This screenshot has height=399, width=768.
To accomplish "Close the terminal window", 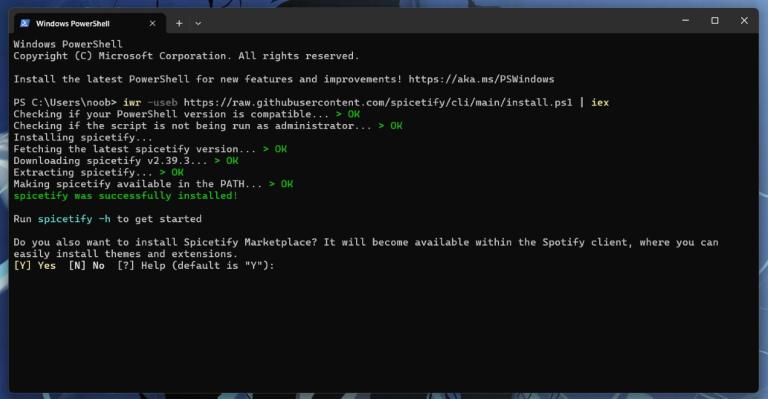I will point(744,21).
